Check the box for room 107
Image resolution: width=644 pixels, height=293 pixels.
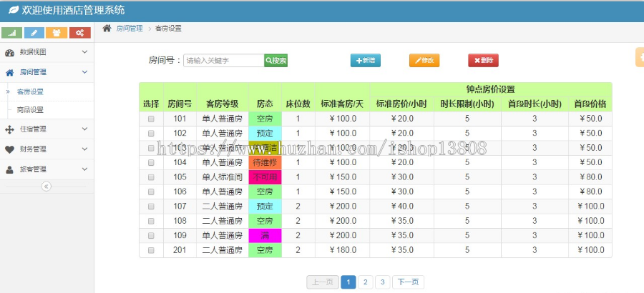pos(151,207)
